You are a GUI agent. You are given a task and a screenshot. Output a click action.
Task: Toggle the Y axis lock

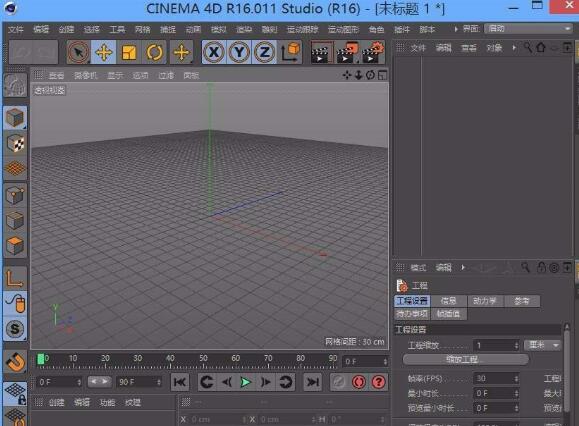click(x=239, y=52)
